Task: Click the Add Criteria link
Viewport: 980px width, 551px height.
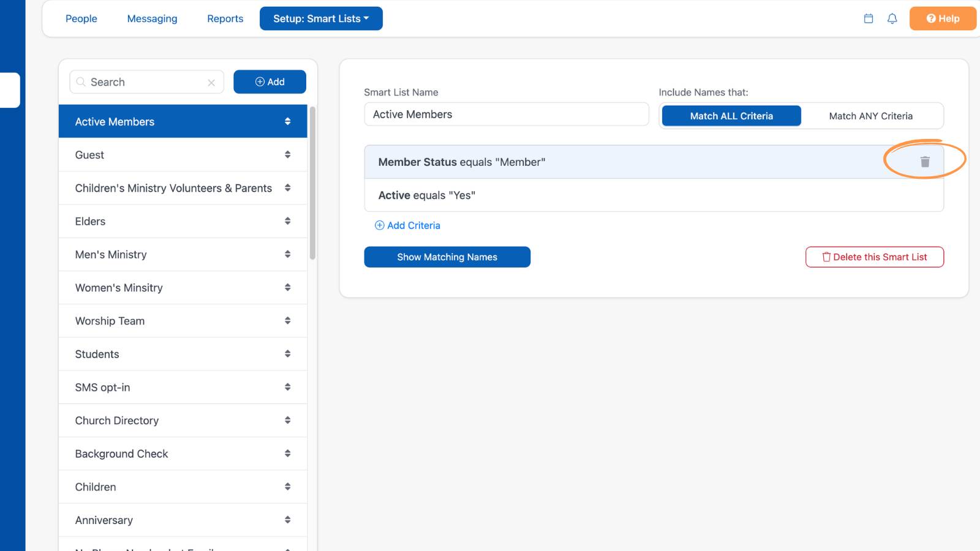Action: (407, 225)
